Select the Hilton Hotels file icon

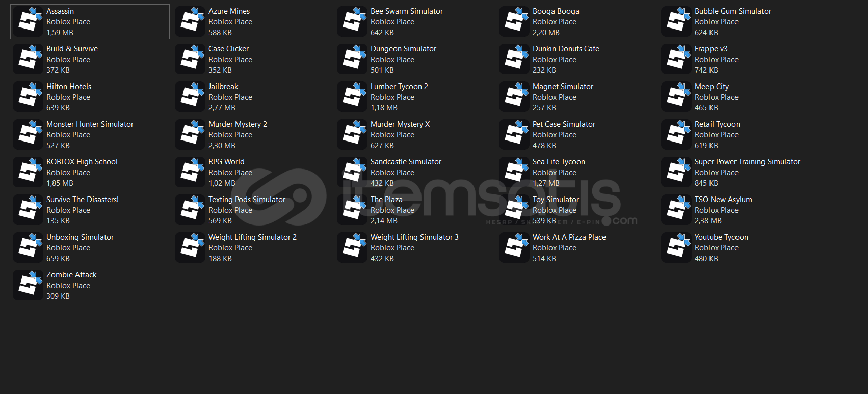29,97
